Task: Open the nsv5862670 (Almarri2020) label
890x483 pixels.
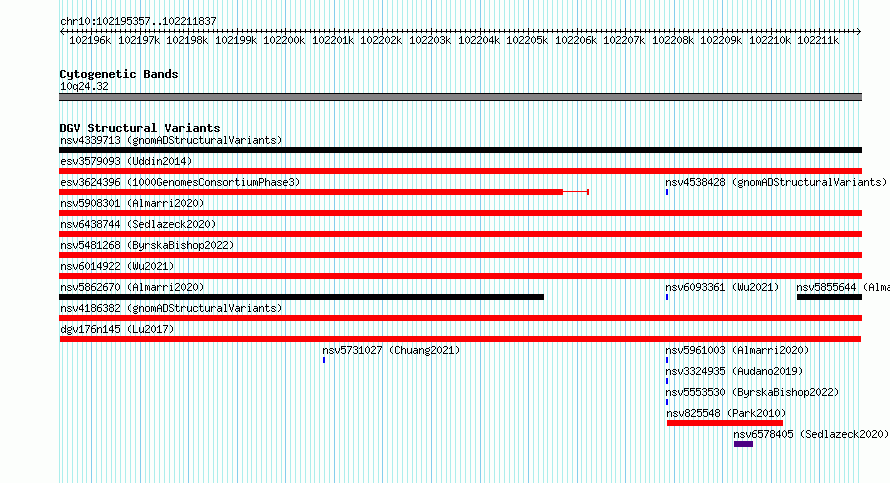Action: tap(132, 287)
